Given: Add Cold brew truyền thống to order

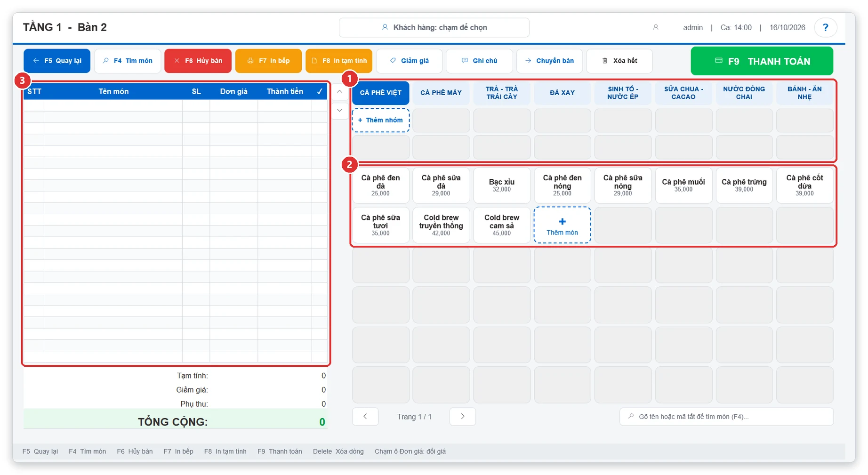Looking at the screenshot, I should click(441, 225).
